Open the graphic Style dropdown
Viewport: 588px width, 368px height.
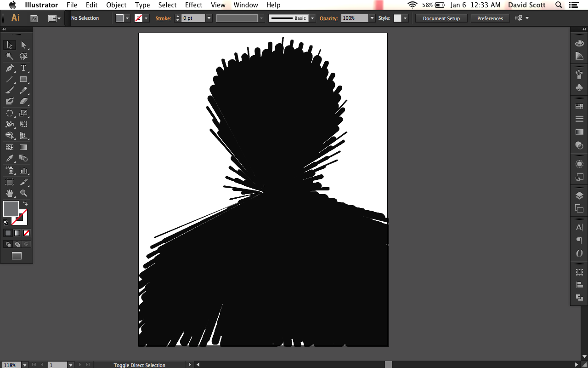[x=405, y=18]
